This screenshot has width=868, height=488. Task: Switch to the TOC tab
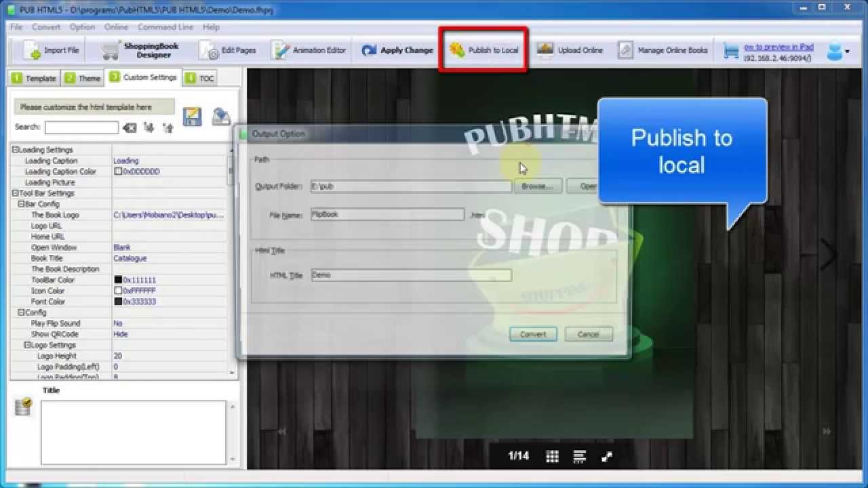tap(200, 79)
